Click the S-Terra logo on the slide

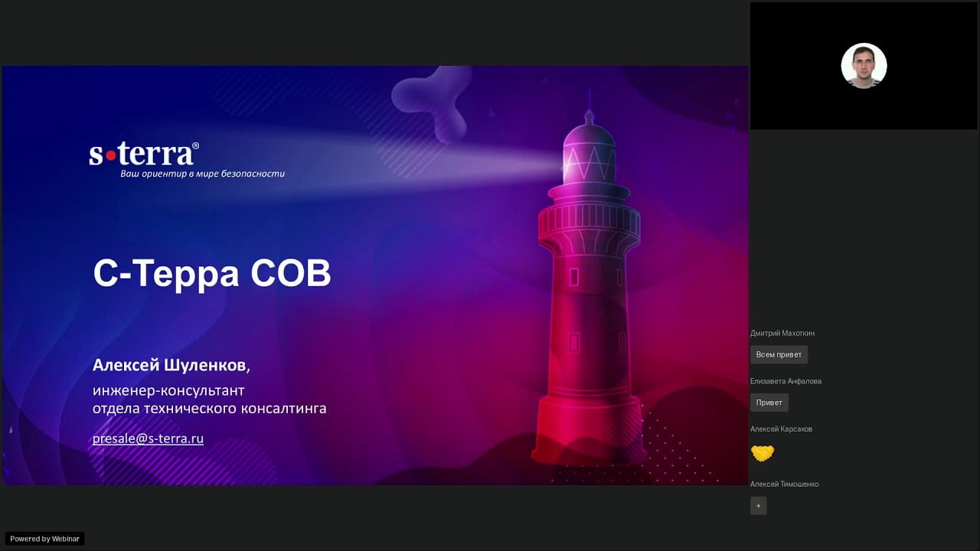tap(143, 155)
